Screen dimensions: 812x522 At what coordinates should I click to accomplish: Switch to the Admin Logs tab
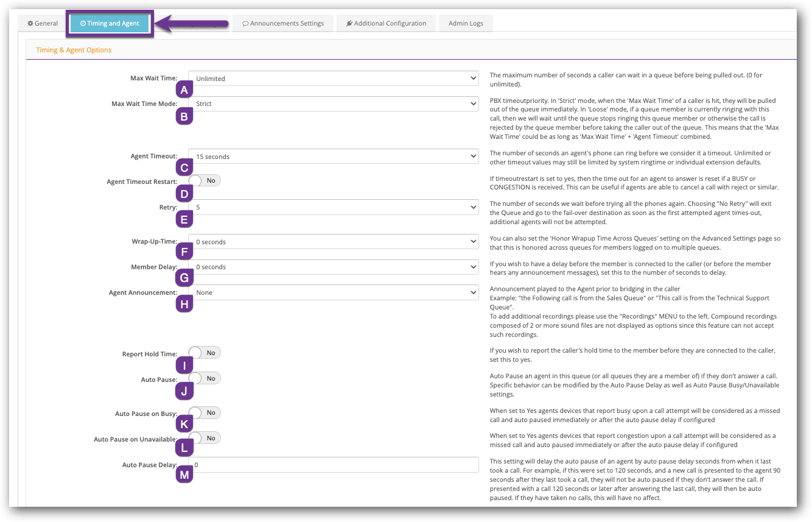466,23
